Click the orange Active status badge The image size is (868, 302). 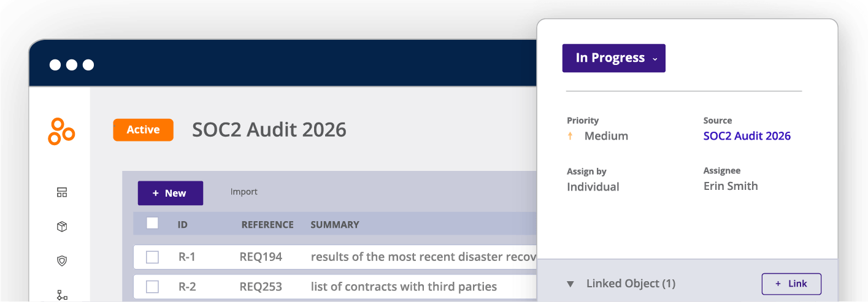tap(143, 130)
